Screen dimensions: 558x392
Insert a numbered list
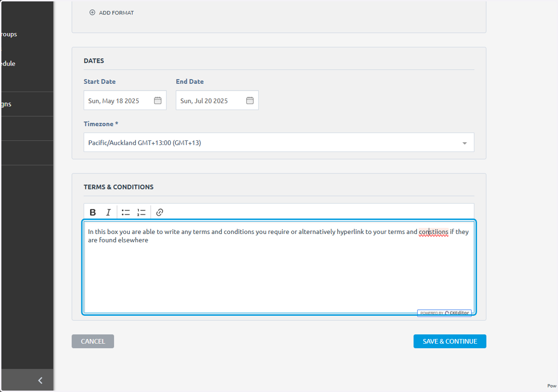tap(141, 212)
